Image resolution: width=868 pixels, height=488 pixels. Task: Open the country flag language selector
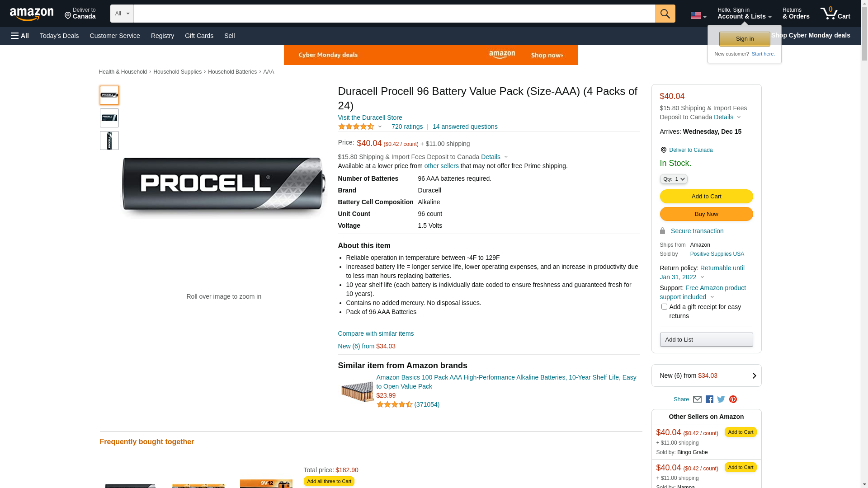point(698,16)
